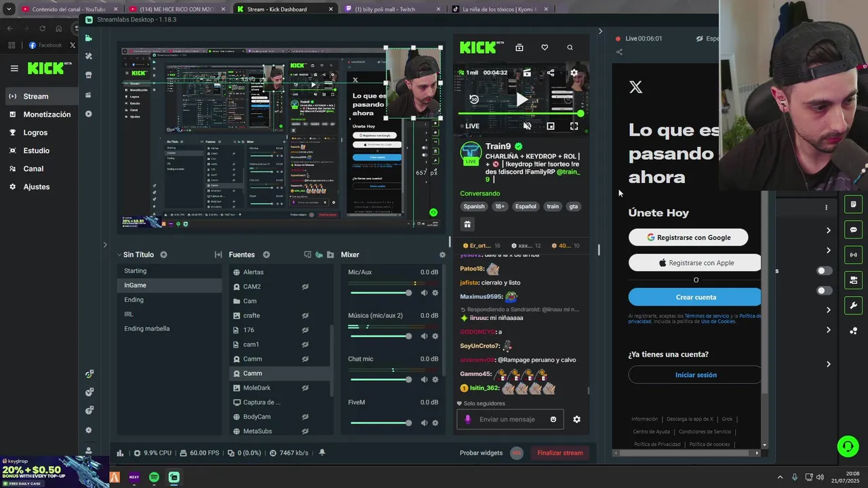Add a new source in Fuentes panel

[267, 255]
